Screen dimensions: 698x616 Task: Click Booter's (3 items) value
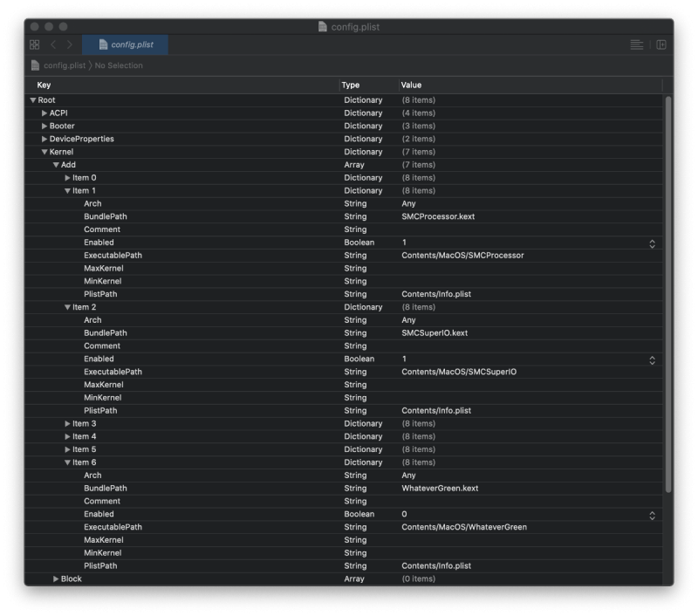[x=419, y=126]
